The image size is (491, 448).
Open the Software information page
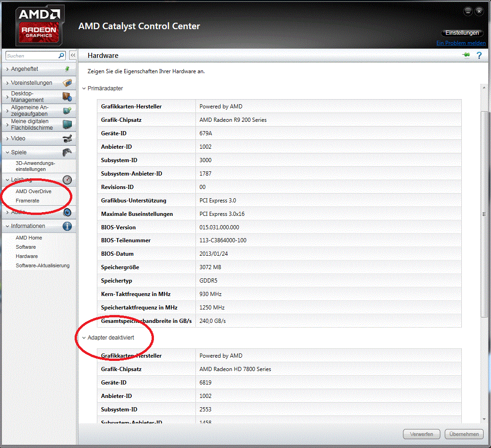tap(26, 247)
